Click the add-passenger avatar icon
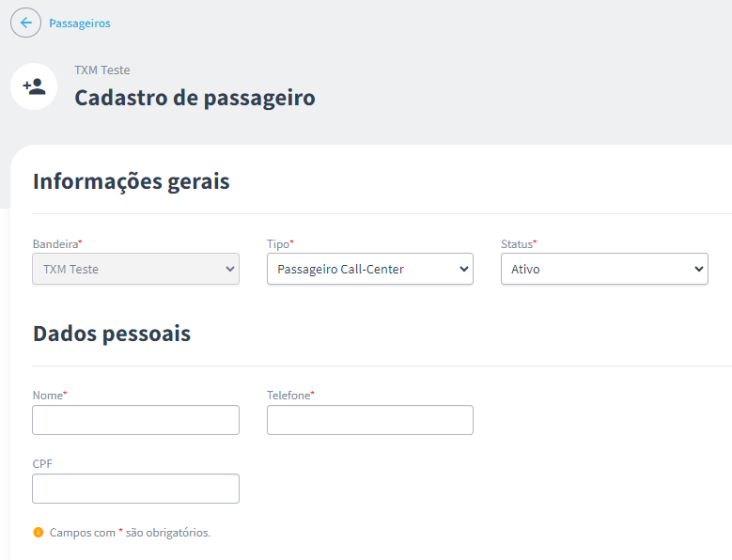This screenshot has width=732, height=560. 34,86
